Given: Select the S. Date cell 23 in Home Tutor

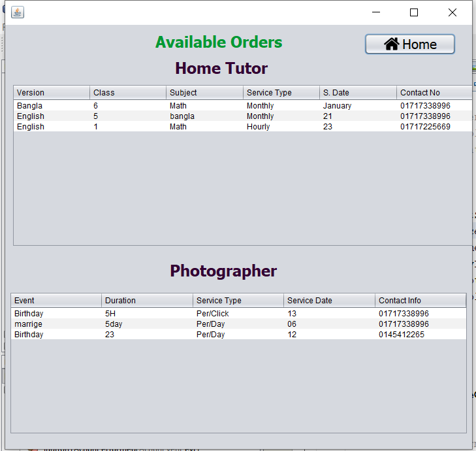Looking at the screenshot, I should point(358,127).
